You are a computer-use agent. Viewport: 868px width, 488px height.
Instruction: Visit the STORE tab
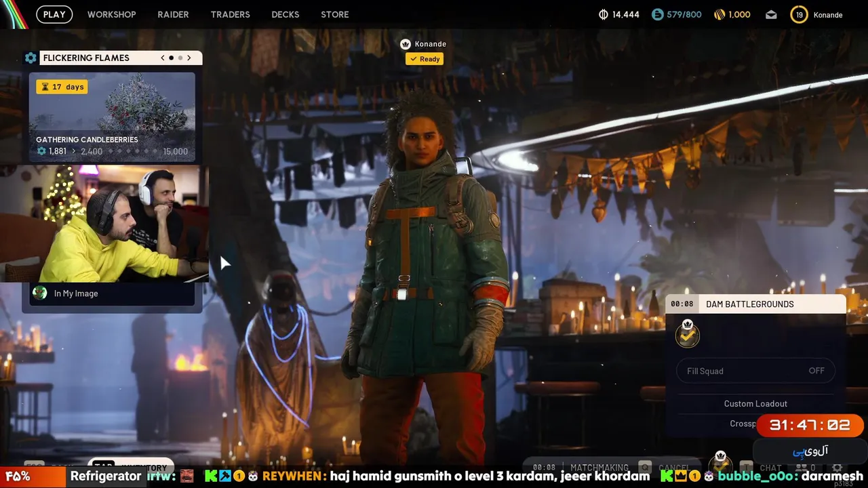(335, 14)
